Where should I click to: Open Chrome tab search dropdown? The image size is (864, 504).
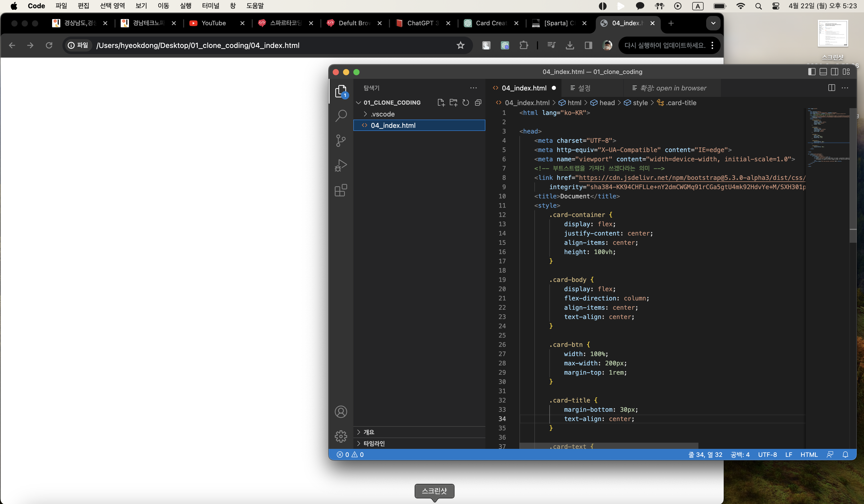(713, 23)
